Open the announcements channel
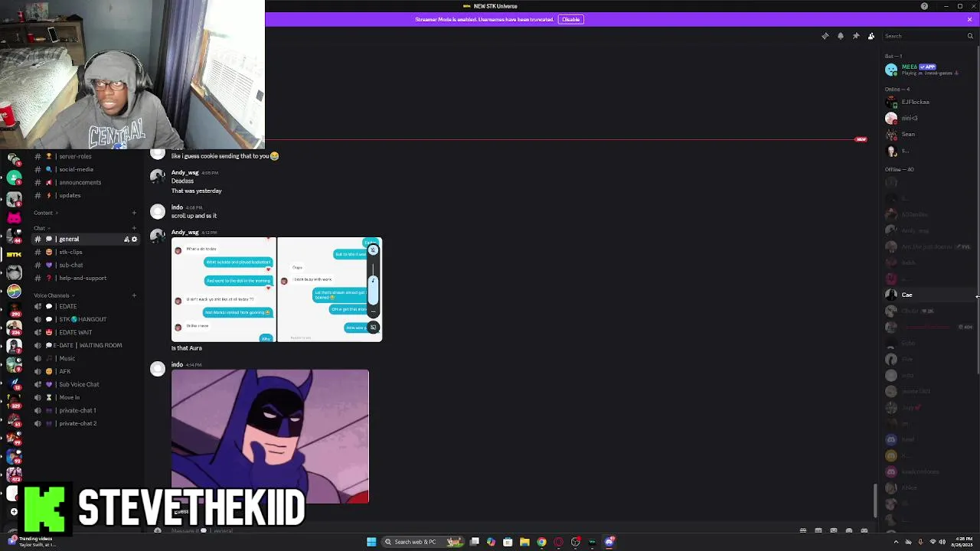The image size is (980, 551). 86,182
